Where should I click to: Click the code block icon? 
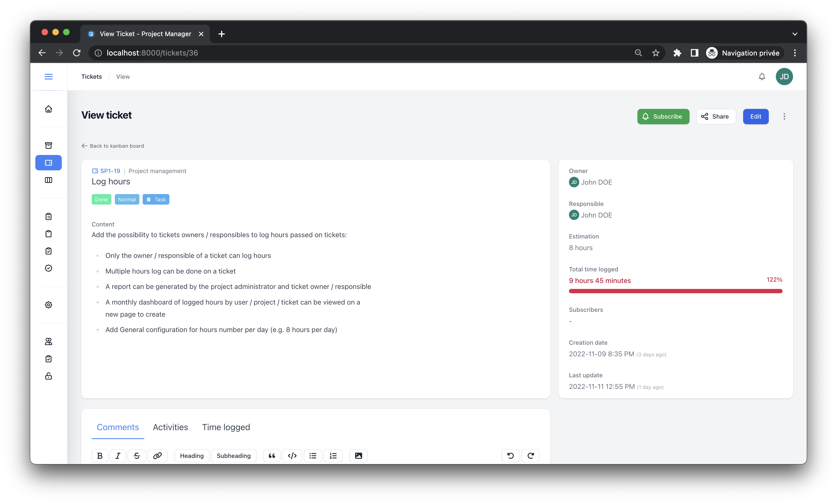click(x=292, y=456)
